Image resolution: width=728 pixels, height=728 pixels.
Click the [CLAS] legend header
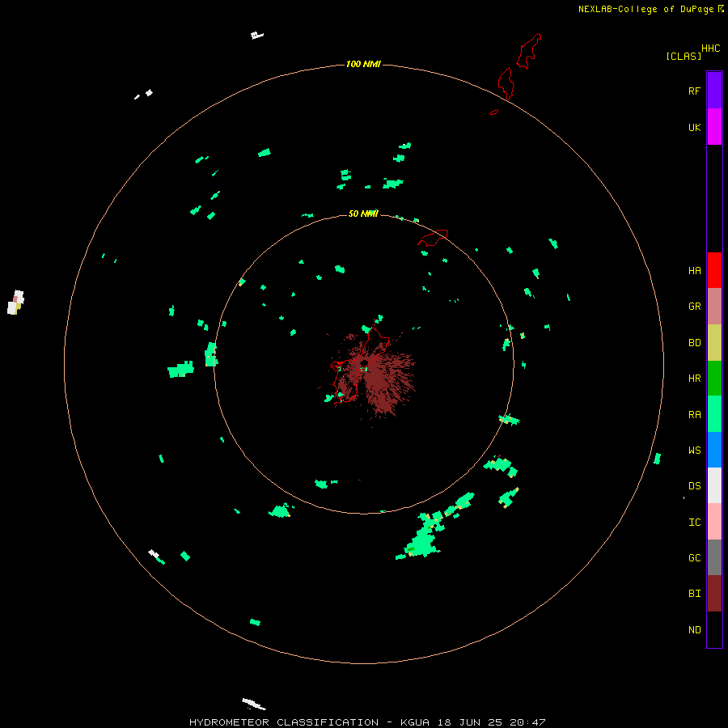coord(684,56)
